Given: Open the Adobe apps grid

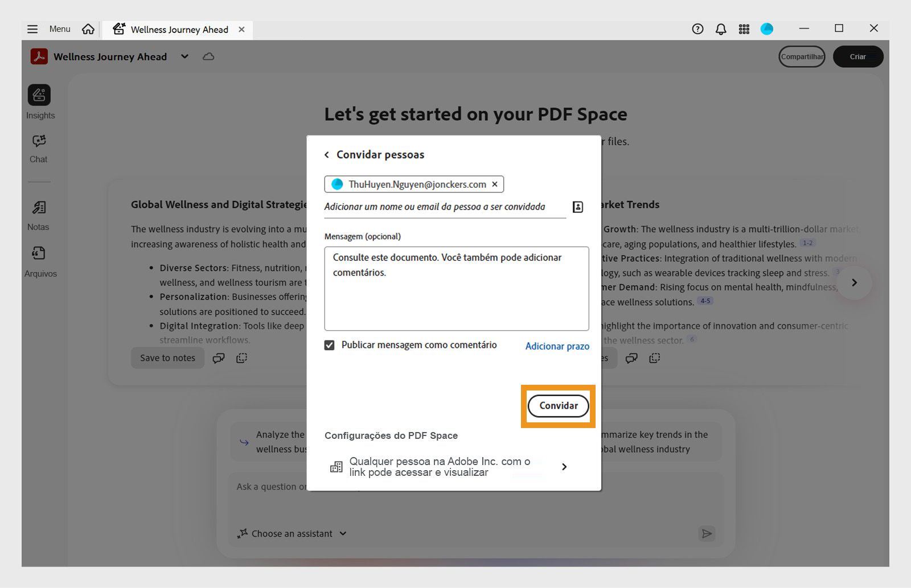Looking at the screenshot, I should pyautogui.click(x=744, y=28).
